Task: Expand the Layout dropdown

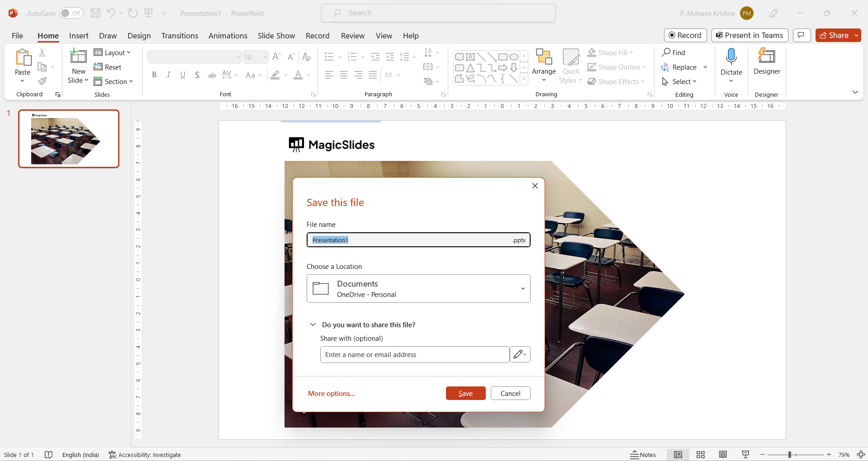Action: tap(113, 52)
